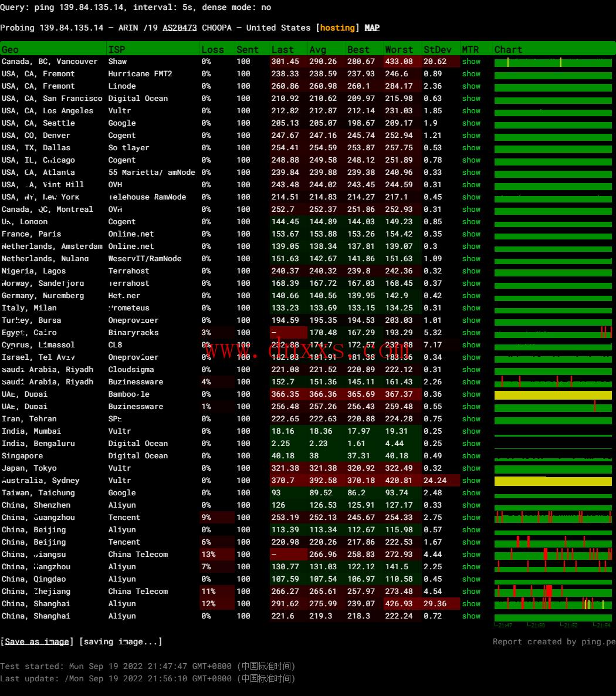Click the yellow chart bar for UAE Bamboozle

553,395
